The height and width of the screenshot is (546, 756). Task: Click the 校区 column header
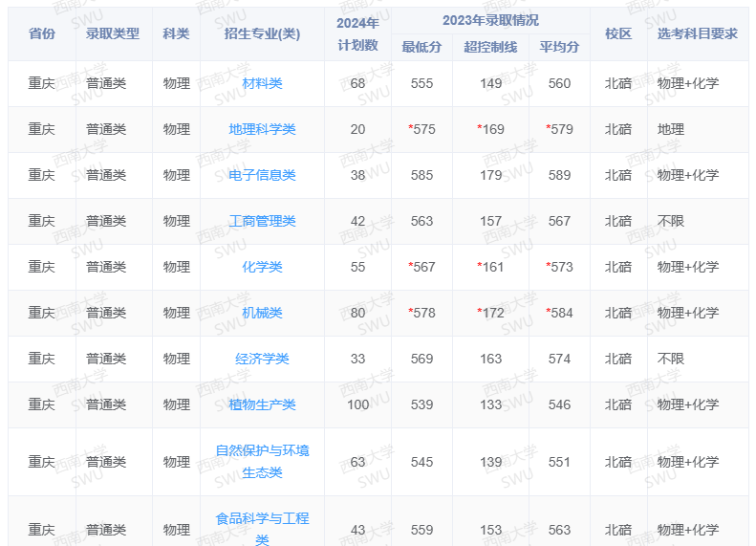[x=618, y=33]
